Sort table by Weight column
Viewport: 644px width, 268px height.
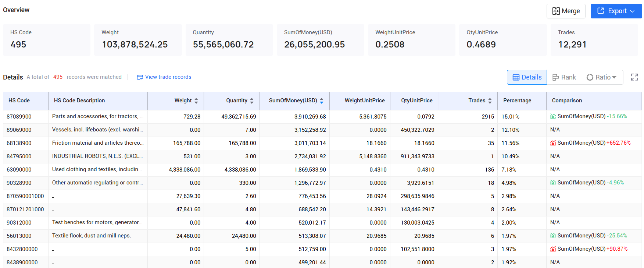(x=196, y=100)
